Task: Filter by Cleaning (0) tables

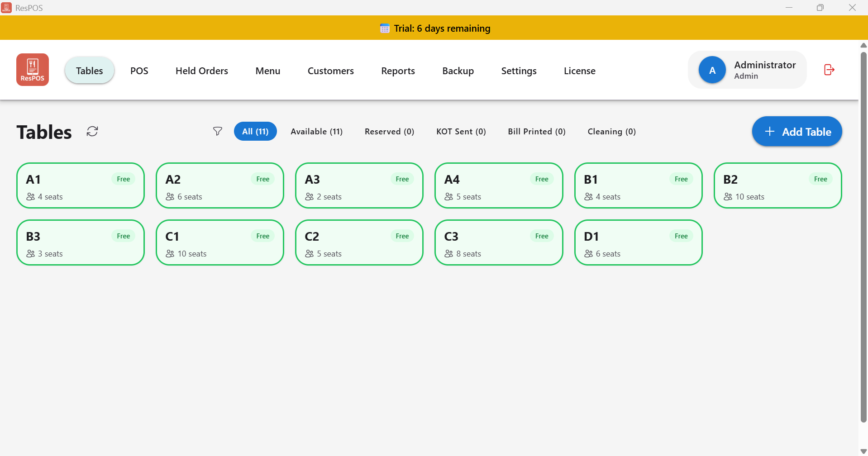Action: 612,131
